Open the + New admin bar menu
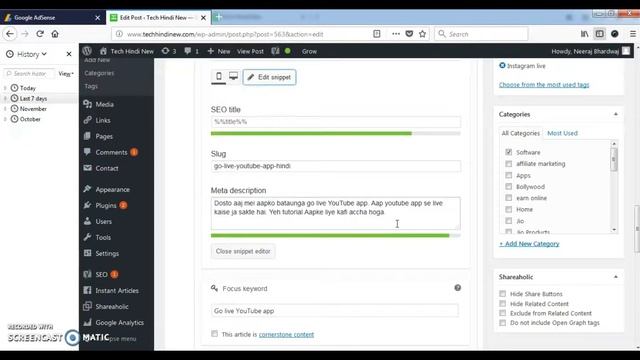640x360 pixels. click(219, 51)
